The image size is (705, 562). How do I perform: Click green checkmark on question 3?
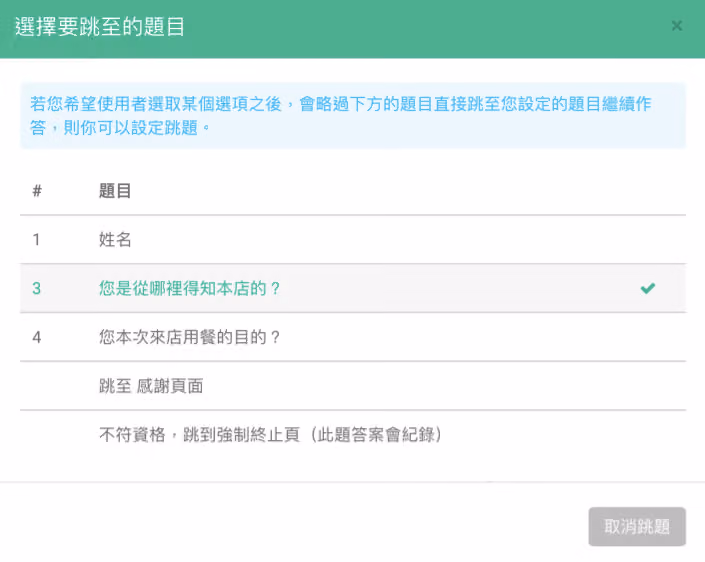point(648,288)
